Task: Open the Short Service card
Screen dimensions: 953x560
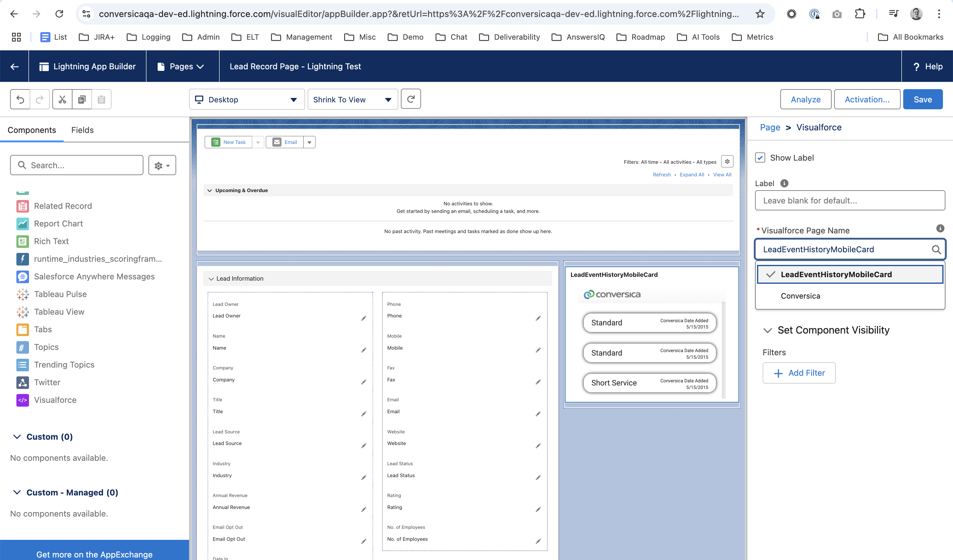Action: tap(650, 383)
